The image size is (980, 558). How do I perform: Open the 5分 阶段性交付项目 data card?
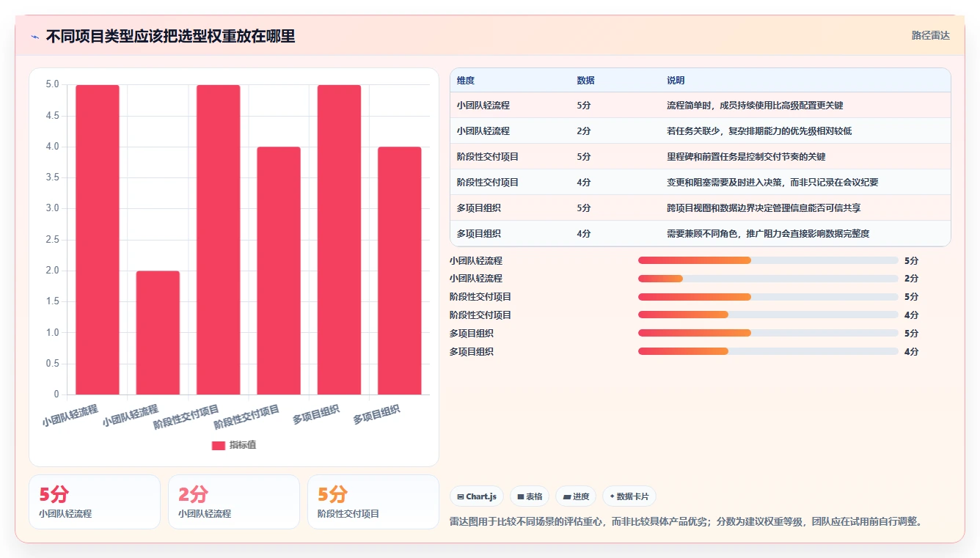(373, 502)
